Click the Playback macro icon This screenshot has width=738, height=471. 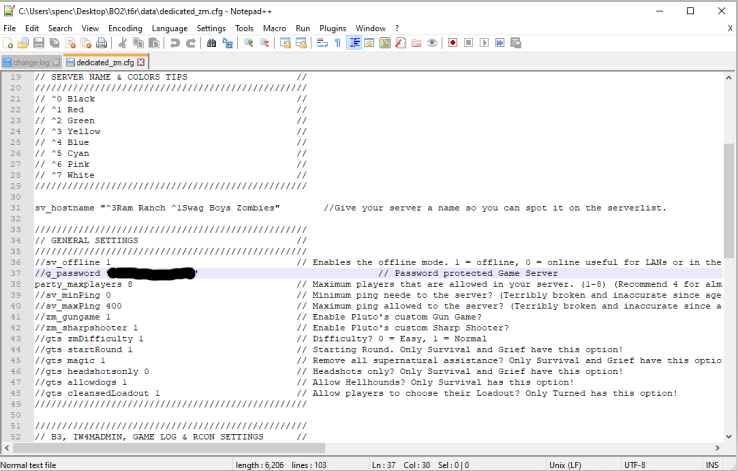point(484,43)
